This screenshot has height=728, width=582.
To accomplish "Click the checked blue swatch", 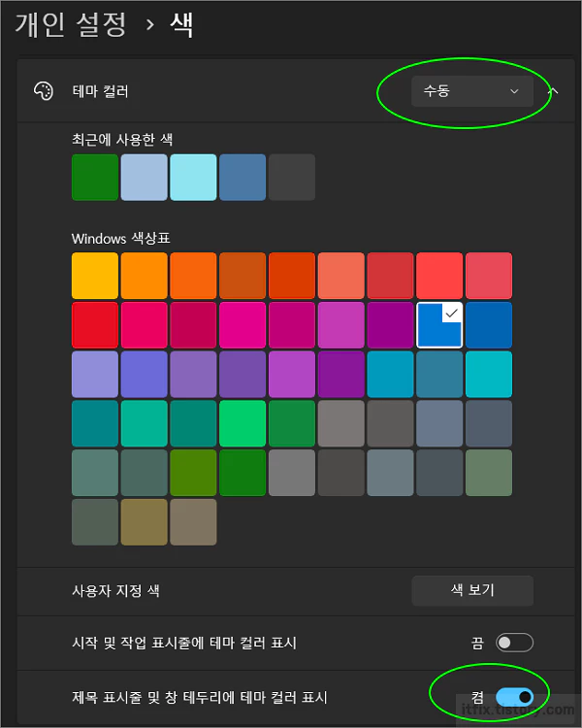I will [x=439, y=325].
